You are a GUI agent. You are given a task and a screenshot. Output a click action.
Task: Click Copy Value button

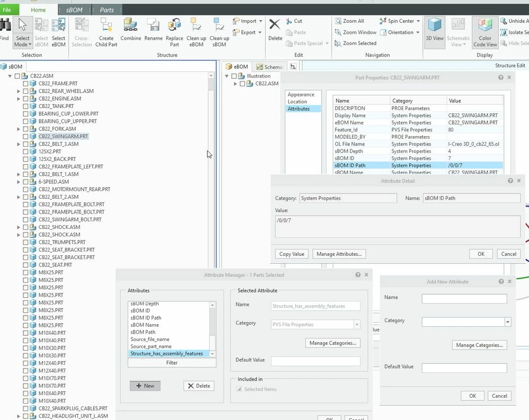click(x=292, y=254)
